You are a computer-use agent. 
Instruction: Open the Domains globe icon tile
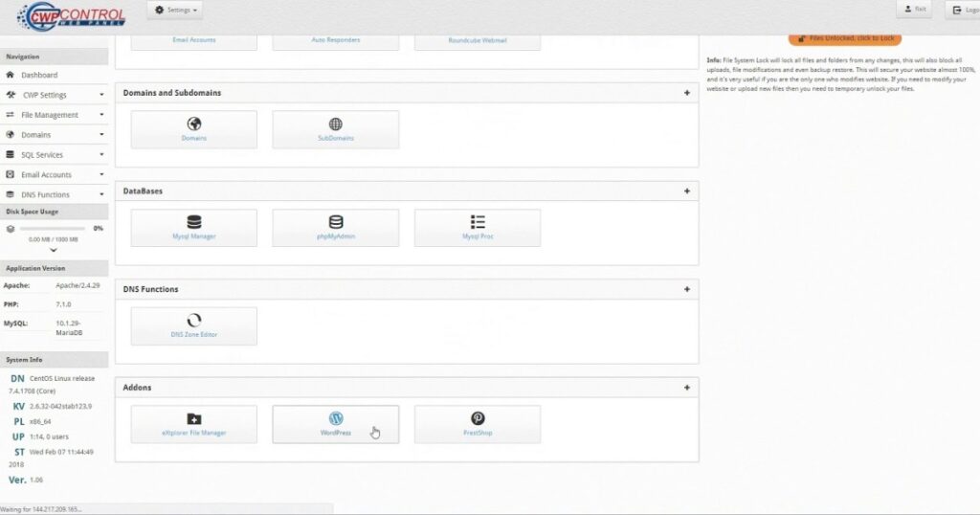pos(193,129)
